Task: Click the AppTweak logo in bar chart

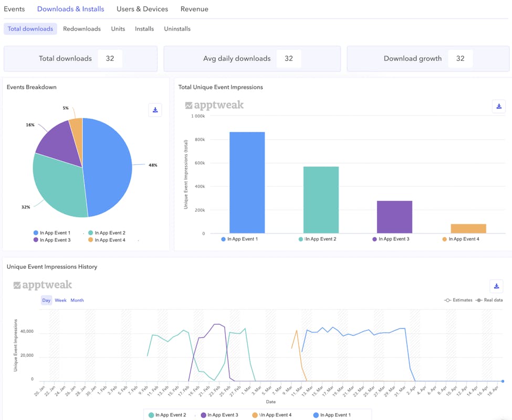Action: [214, 105]
